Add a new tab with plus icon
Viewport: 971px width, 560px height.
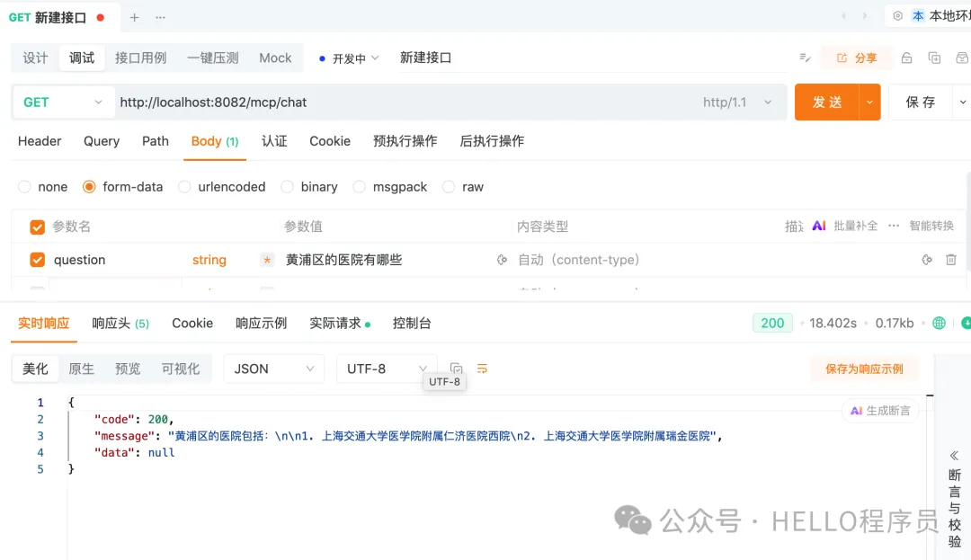point(134,17)
